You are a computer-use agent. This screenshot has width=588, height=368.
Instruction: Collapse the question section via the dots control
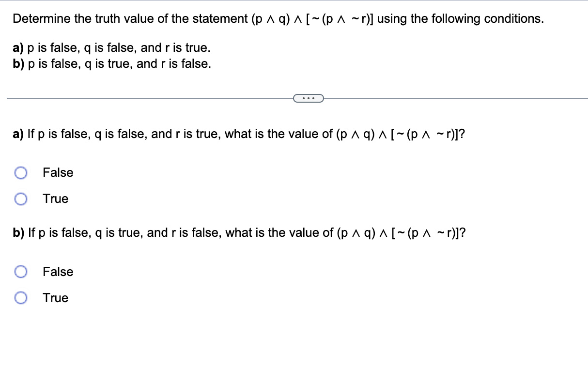coord(308,98)
